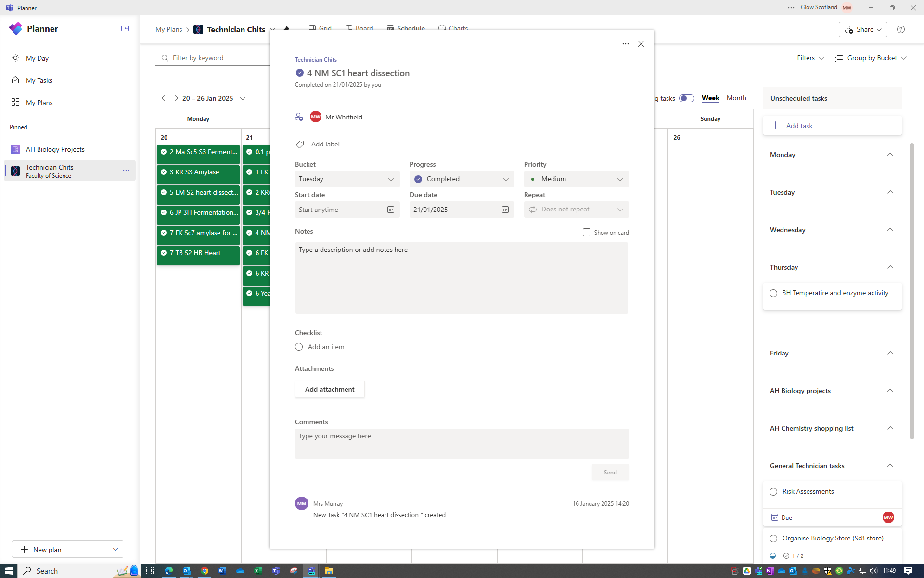Open the Start date calendar picker

tap(390, 210)
